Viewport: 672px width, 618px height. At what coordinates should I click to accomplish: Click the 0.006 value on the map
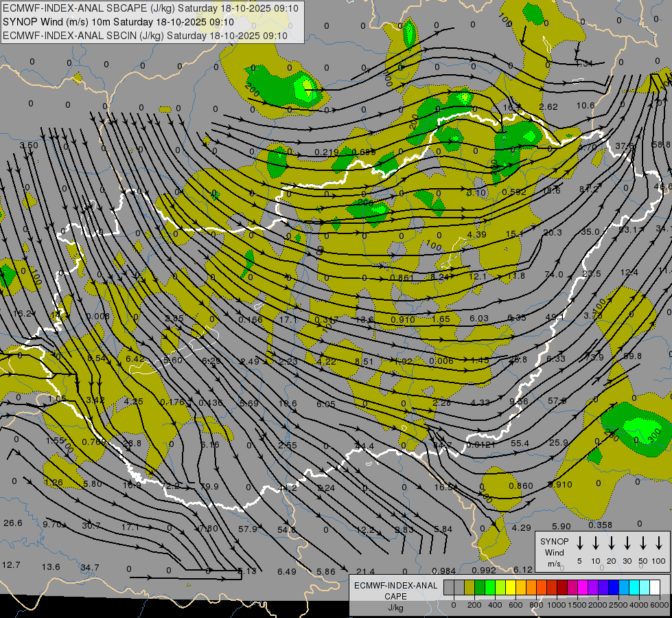pos(441,360)
